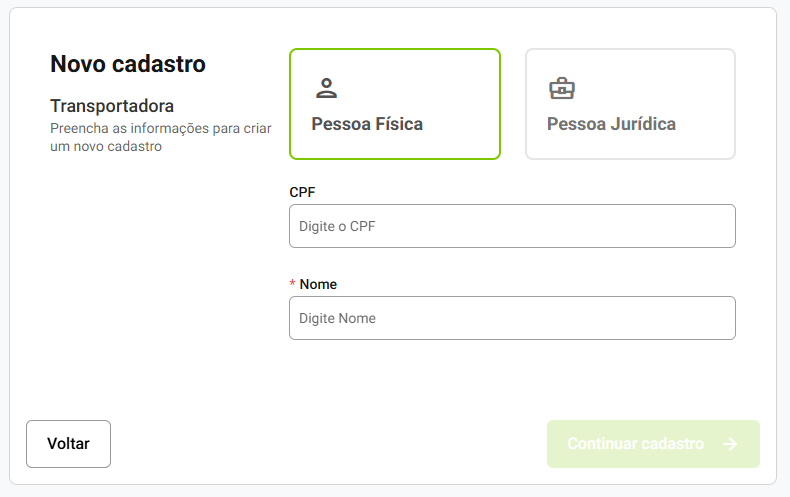Click the "Continuar cadastro" button text
Screen dimensions: 790x497
coord(635,444)
